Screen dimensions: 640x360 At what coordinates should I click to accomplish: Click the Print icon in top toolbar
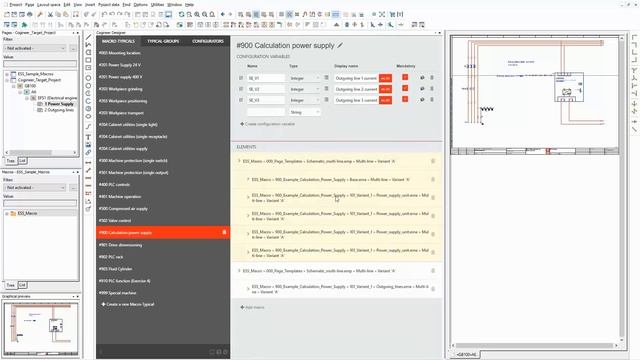coord(29,14)
